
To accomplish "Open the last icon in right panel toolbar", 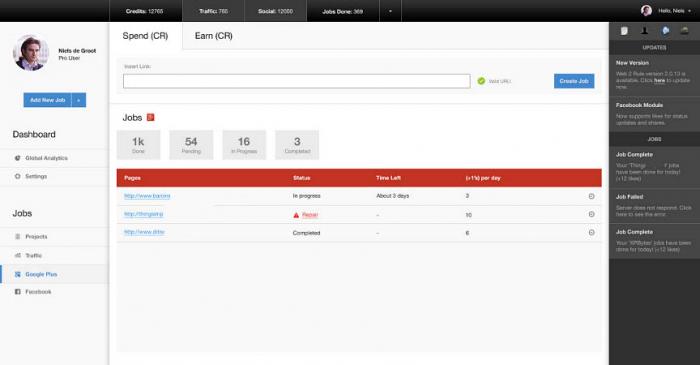I will pos(684,31).
